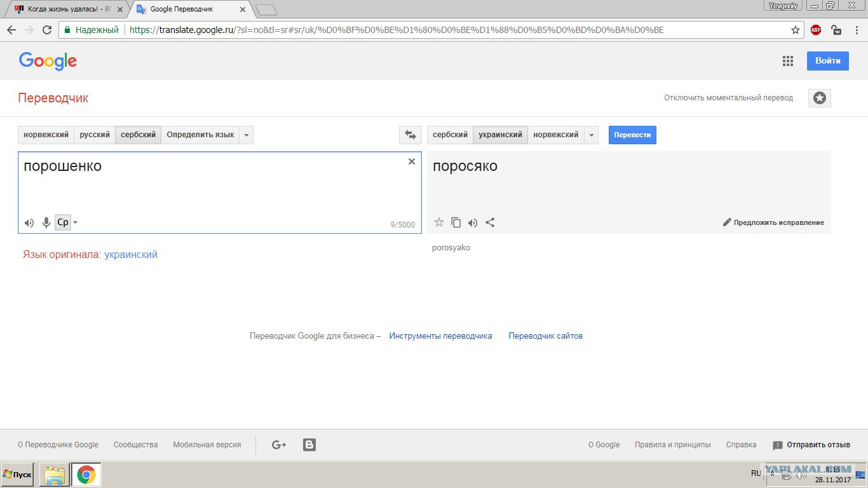Select сербский as target language
868x488 pixels.
point(450,135)
